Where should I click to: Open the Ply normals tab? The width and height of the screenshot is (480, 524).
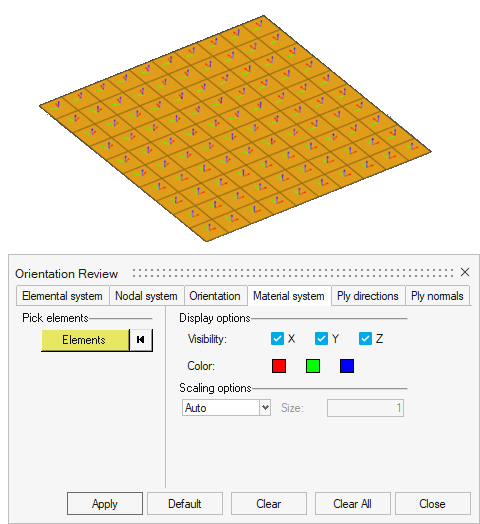pyautogui.click(x=437, y=296)
